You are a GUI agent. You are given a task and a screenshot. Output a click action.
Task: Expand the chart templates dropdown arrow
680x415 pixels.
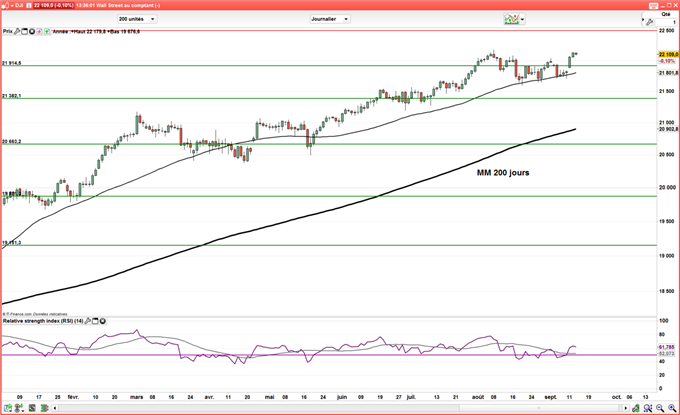click(x=522, y=20)
